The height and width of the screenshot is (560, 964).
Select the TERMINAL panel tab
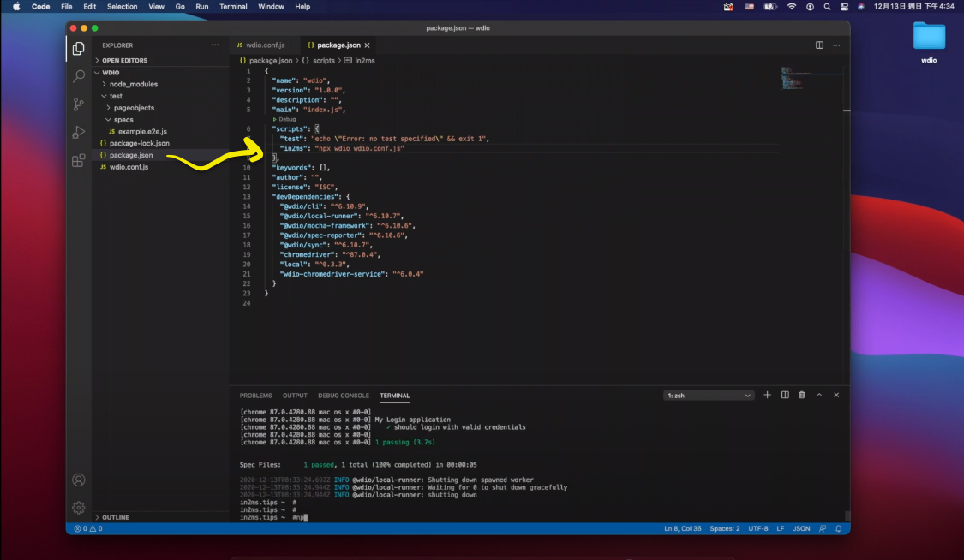click(395, 396)
